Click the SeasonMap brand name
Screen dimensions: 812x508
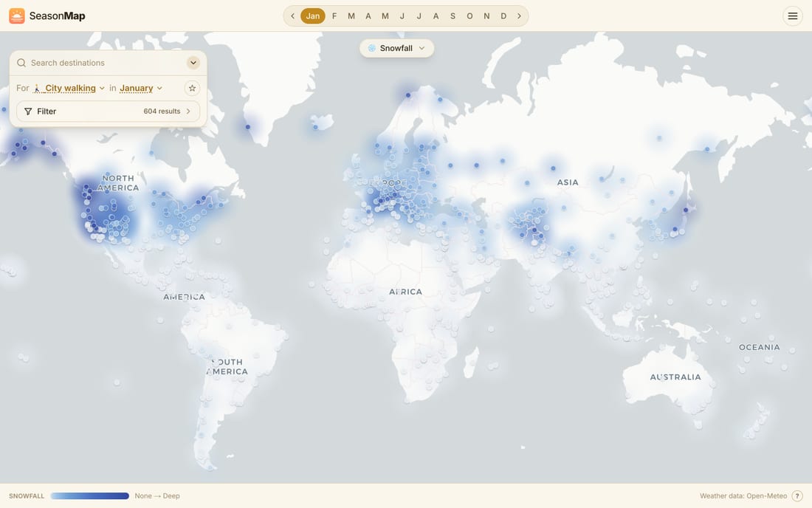coord(57,16)
